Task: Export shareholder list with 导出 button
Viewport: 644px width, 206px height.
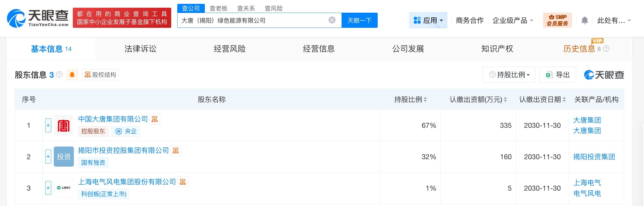Action: [558, 75]
